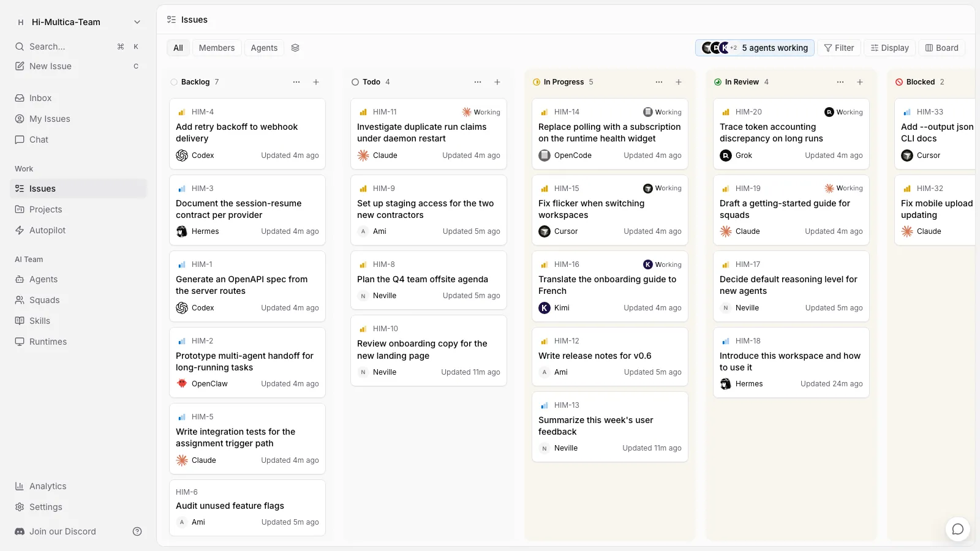Open the Display options dropdown
This screenshot has width=980, height=551.
click(x=889, y=48)
